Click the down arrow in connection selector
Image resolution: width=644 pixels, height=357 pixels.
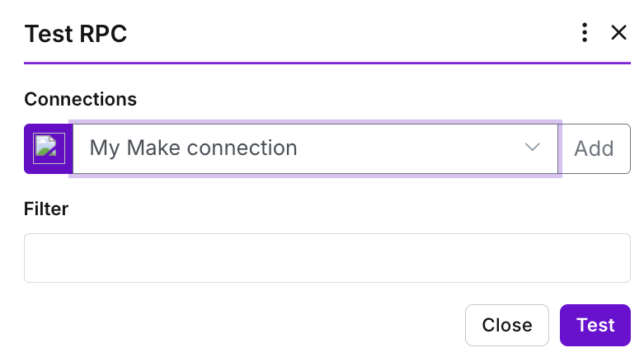532,148
